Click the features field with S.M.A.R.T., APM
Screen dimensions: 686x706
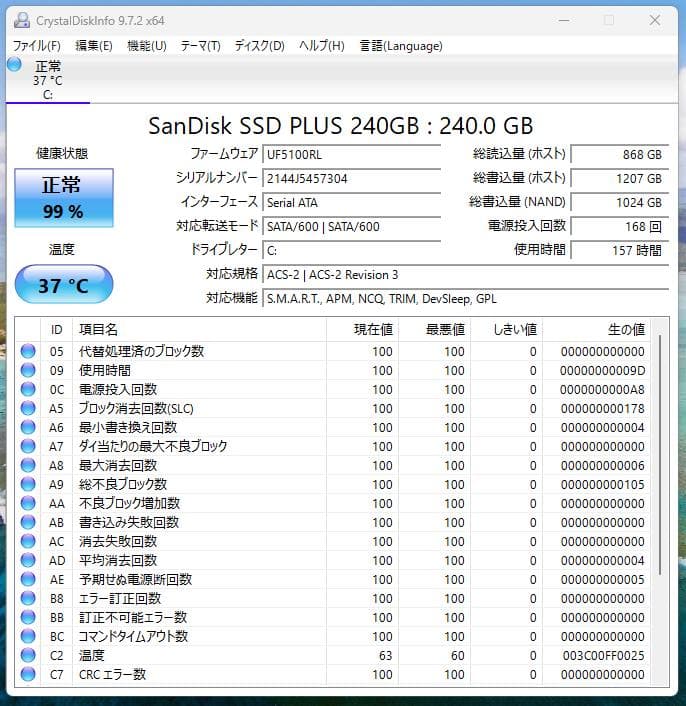[466, 298]
